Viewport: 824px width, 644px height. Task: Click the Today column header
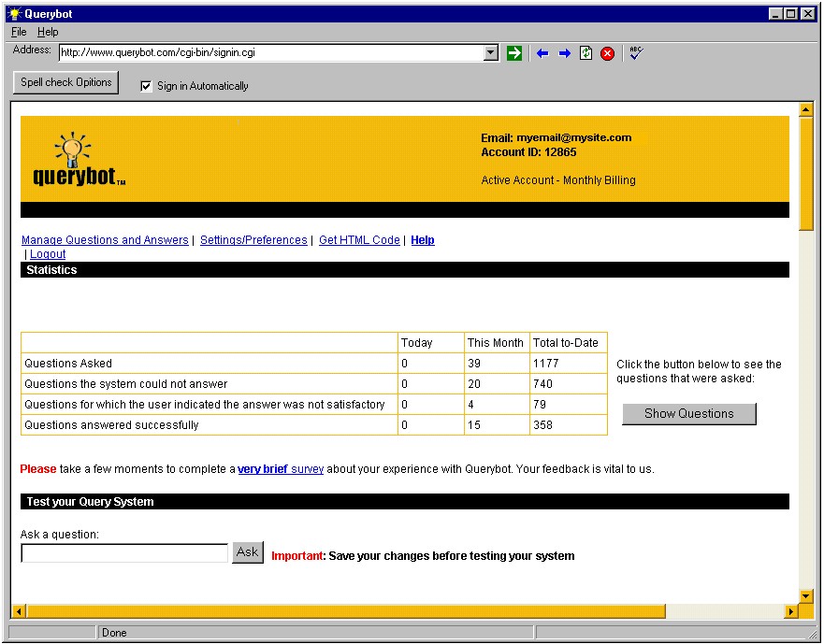pyautogui.click(x=417, y=343)
